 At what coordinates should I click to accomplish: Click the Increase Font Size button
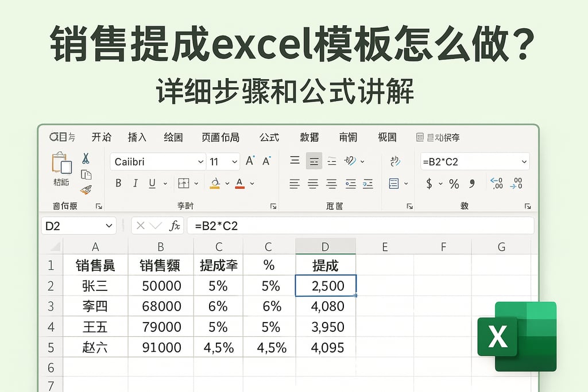pyautogui.click(x=249, y=160)
